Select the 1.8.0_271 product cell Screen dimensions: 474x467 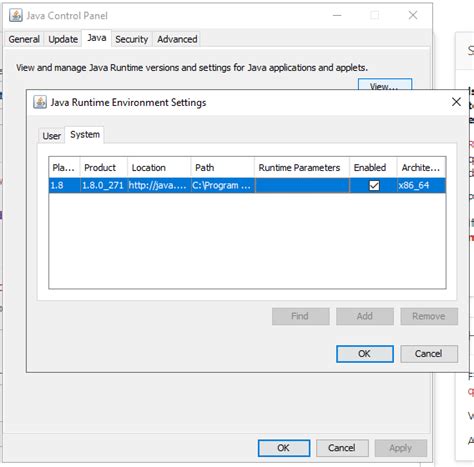click(x=104, y=185)
